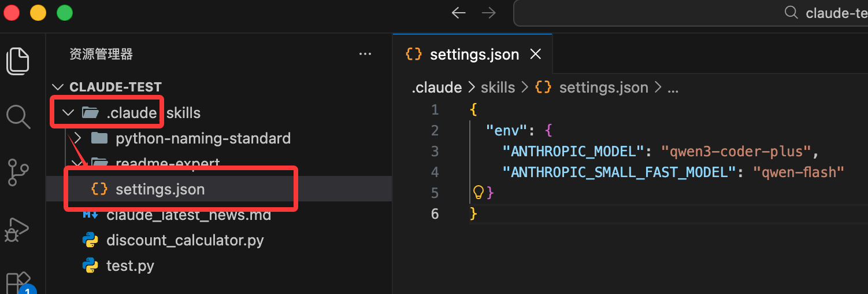868x294 pixels.
Task: Open the Explorer activity bar icon
Action: click(18, 61)
